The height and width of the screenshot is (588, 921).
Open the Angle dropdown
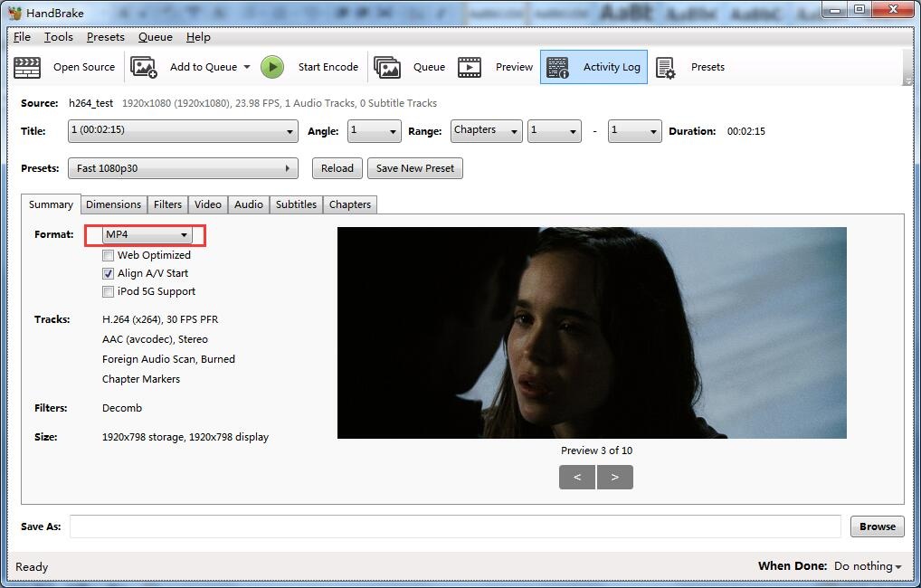click(375, 131)
